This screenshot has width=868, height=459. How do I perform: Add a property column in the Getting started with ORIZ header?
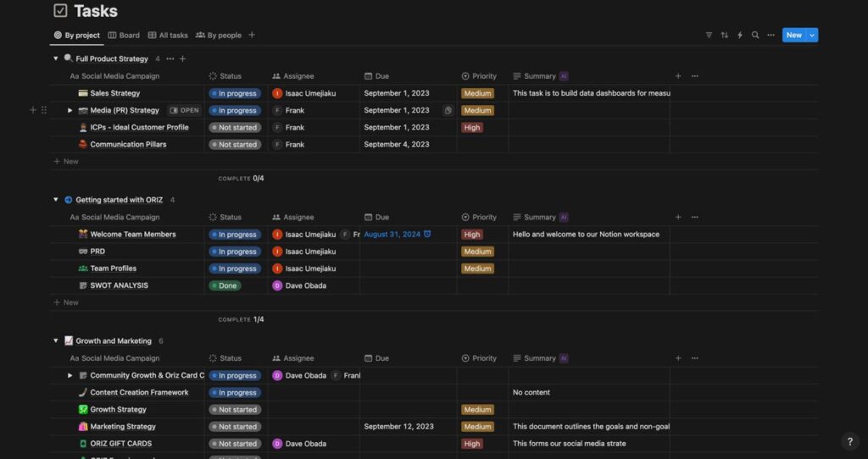click(x=678, y=217)
